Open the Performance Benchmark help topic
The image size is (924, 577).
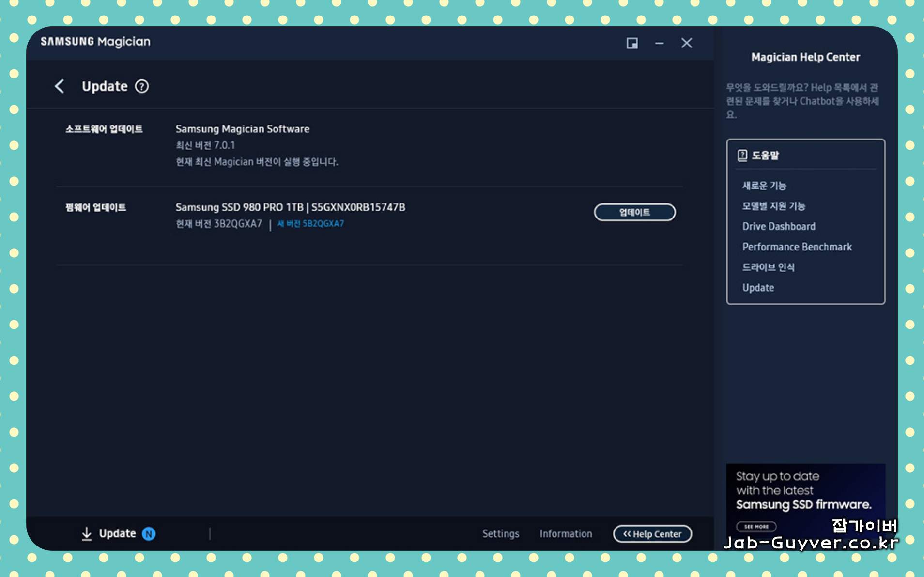797,247
